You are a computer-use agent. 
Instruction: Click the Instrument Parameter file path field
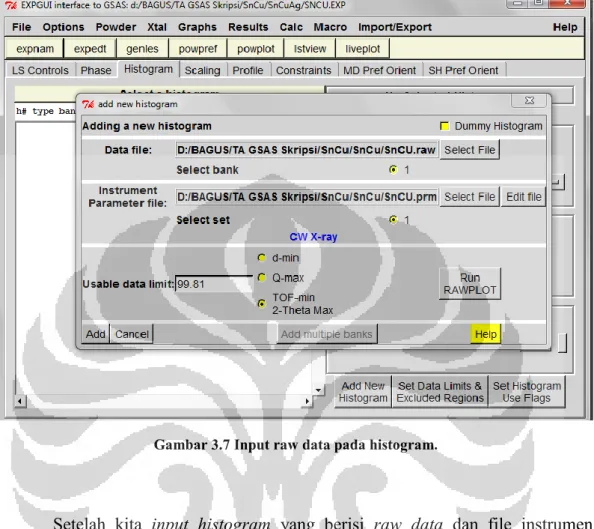pyautogui.click(x=307, y=197)
